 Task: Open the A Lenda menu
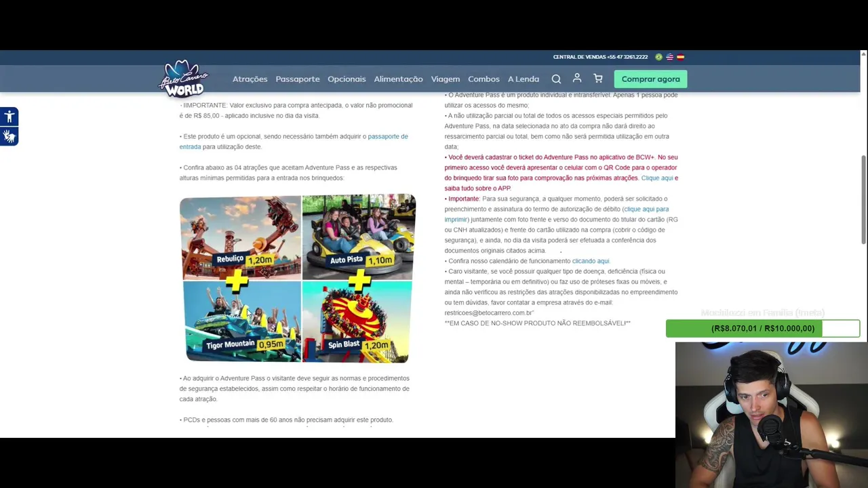point(524,79)
